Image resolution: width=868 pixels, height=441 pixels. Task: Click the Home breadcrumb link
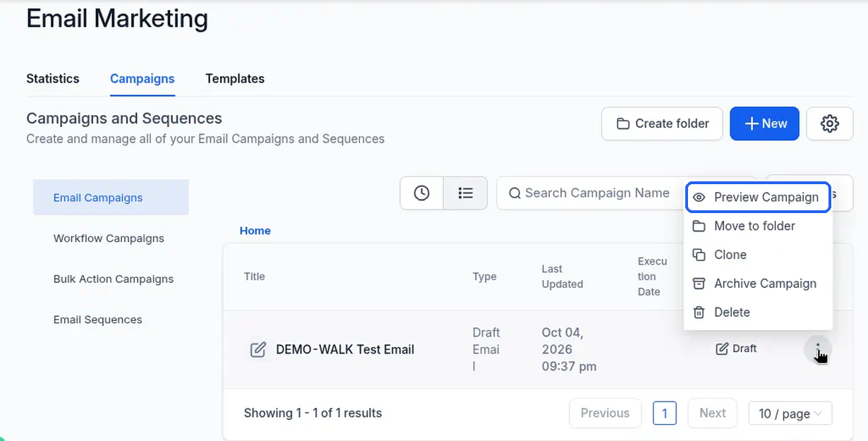pyautogui.click(x=255, y=231)
